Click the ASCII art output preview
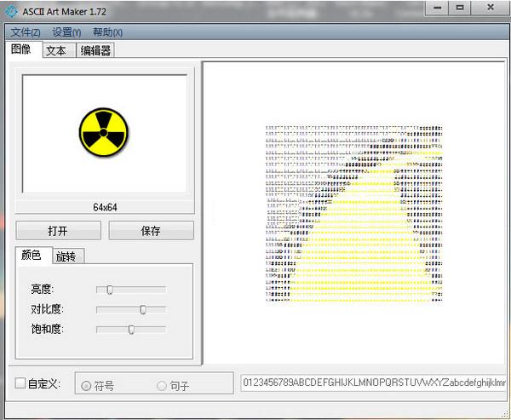Image resolution: width=511 pixels, height=420 pixels. (x=354, y=213)
